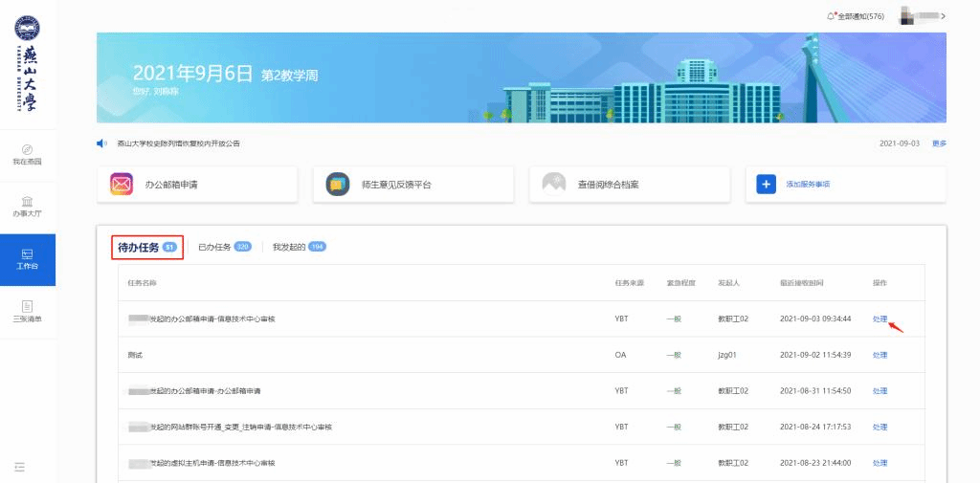Viewport: 980px width, 483px height.
Task: Go to 办事大厅 service hall
Action: [27, 207]
